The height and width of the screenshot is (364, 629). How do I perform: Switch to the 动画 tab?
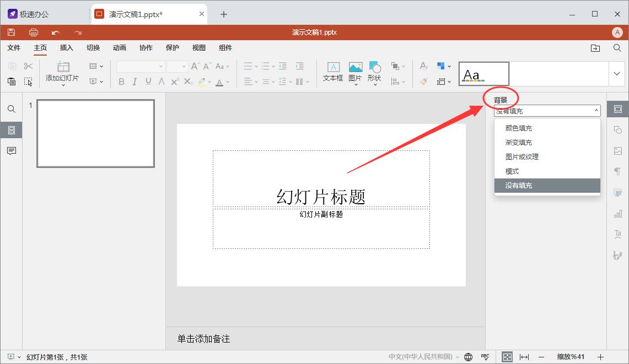point(120,48)
